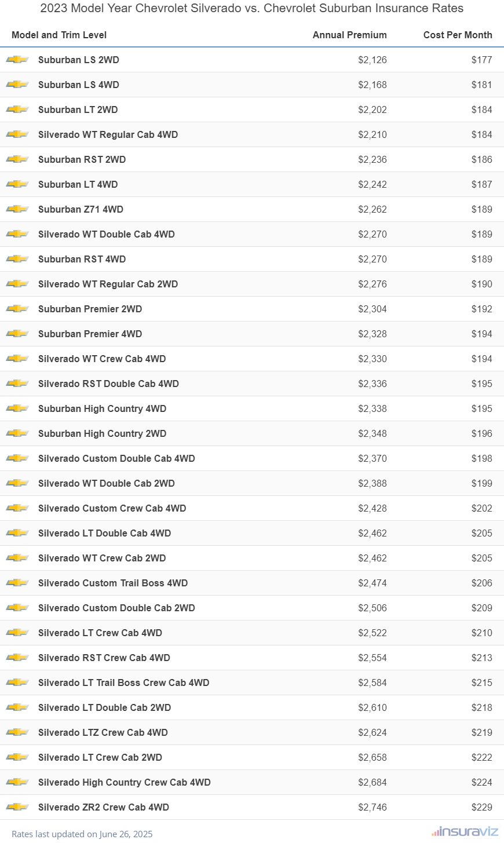Viewport: 504px width, 843px height.
Task: Click the logo next to Silverado Custom Double Cab 4WD
Action: tap(17, 458)
